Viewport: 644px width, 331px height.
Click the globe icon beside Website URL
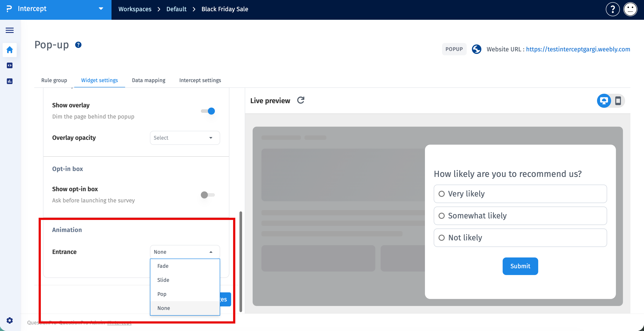coord(476,49)
